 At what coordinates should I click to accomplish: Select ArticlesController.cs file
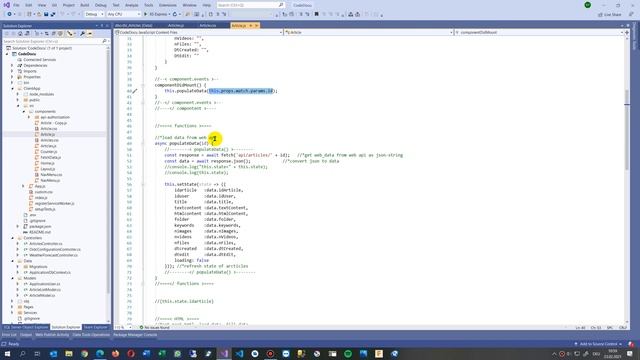tap(45, 243)
